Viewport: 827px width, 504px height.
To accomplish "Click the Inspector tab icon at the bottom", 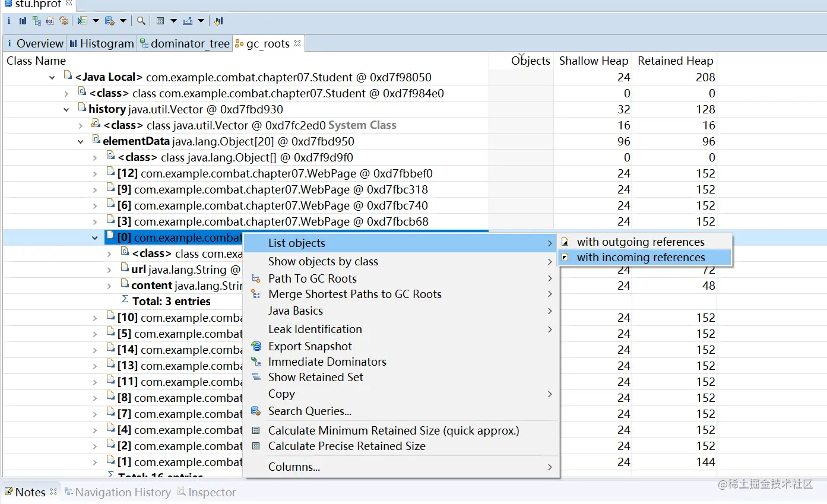I will 182,492.
